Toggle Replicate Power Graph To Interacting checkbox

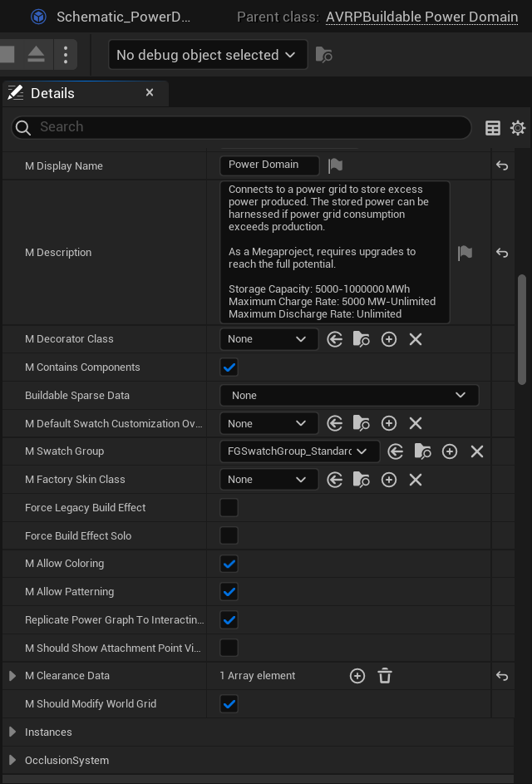(x=229, y=620)
